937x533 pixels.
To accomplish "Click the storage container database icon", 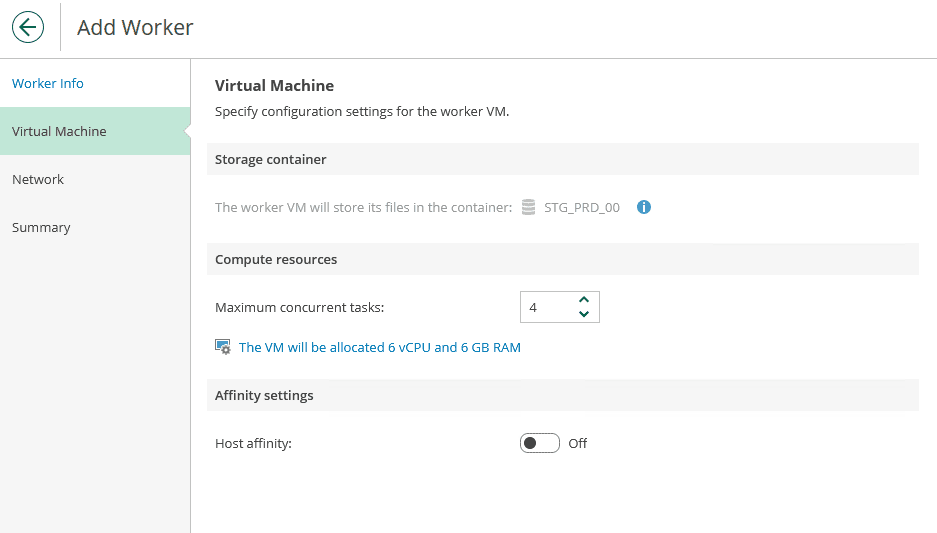I will [x=529, y=208].
